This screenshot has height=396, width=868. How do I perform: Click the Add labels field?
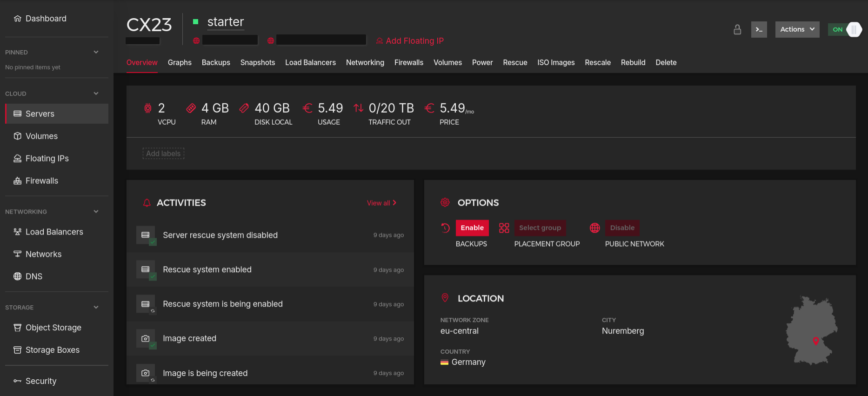click(x=163, y=154)
